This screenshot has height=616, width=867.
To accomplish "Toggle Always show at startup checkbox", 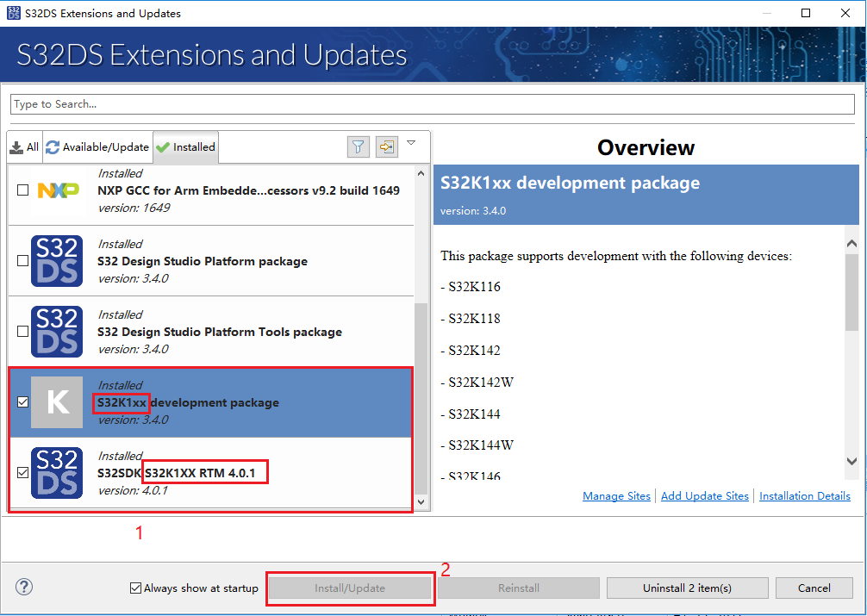I will click(x=135, y=588).
